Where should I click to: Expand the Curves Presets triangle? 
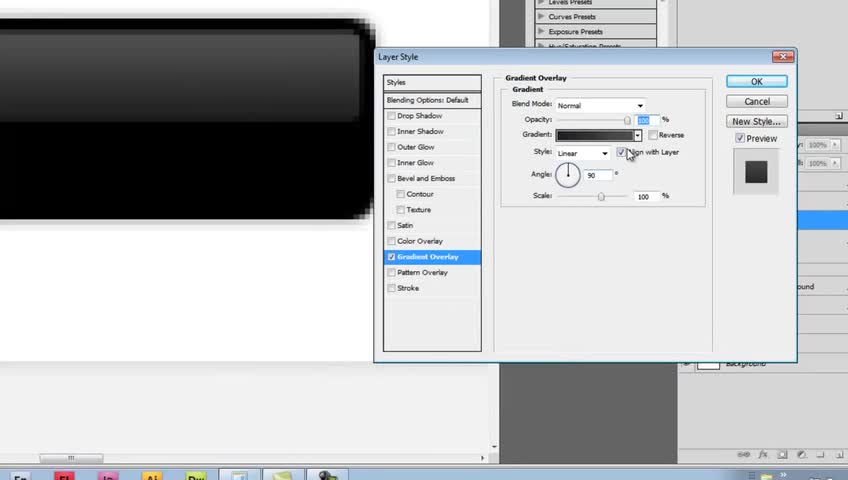pyautogui.click(x=541, y=16)
